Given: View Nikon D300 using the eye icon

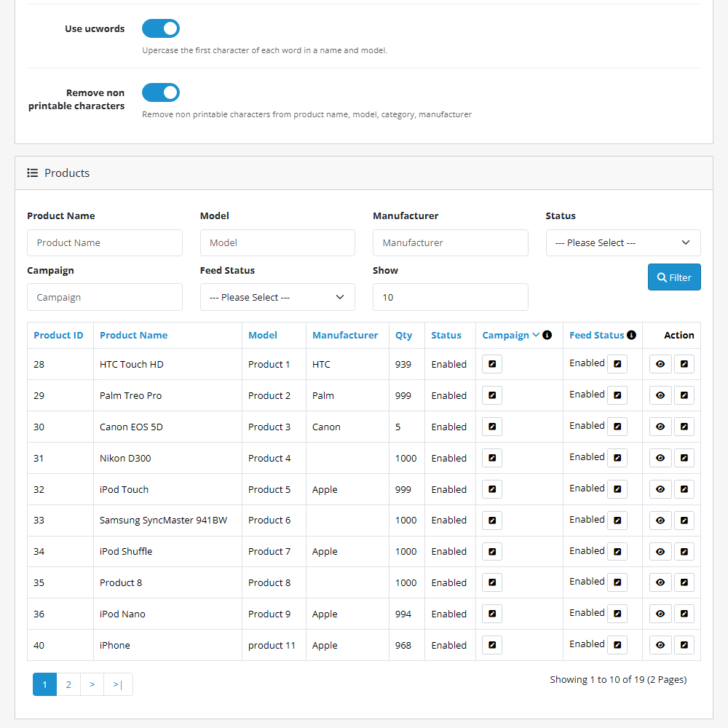Looking at the screenshot, I should click(660, 457).
